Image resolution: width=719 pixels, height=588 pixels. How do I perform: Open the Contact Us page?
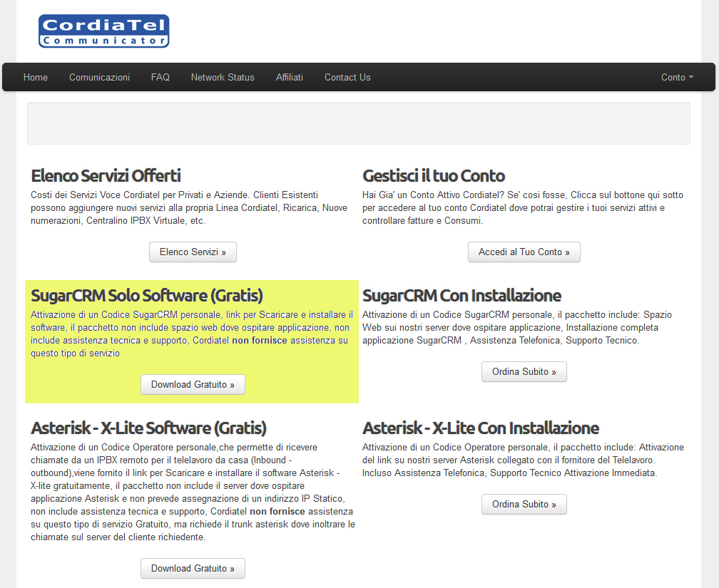347,78
